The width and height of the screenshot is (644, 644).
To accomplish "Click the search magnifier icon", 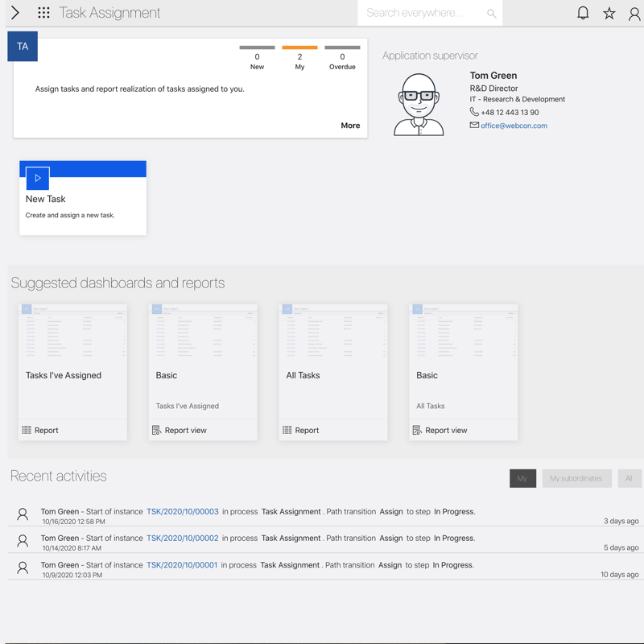I will [491, 14].
